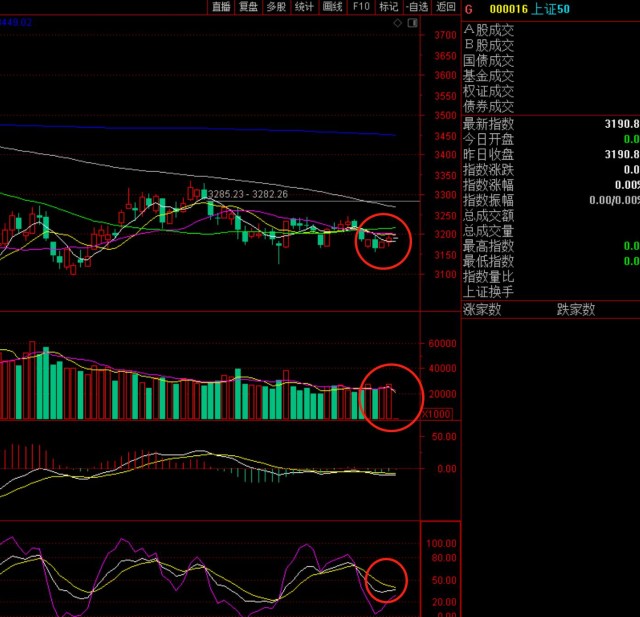The width and height of the screenshot is (640, 617).
Task: Click the diamond icon above the chart
Action: pos(399,21)
